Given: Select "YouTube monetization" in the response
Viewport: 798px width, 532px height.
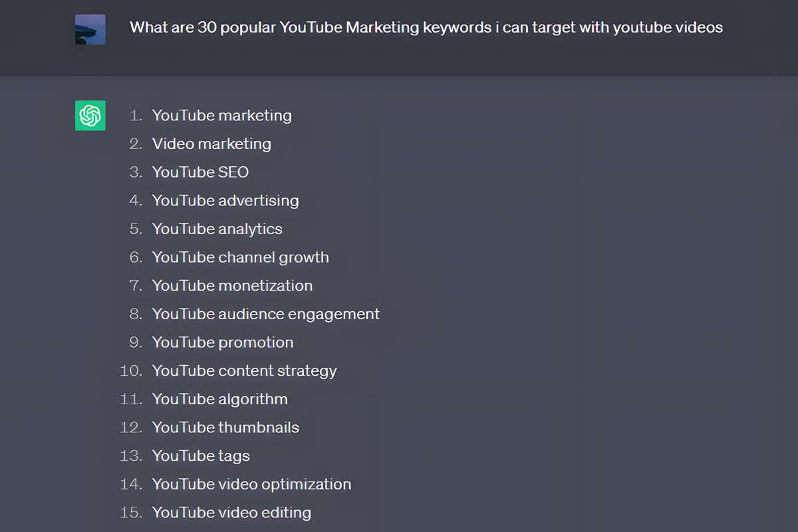Looking at the screenshot, I should [x=232, y=286].
